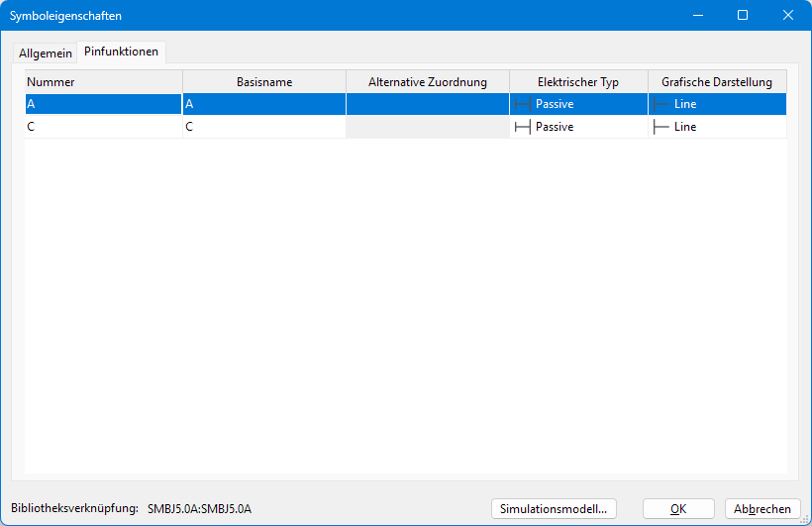812x526 pixels.
Task: Click Line style icon in row C
Action: tap(660, 127)
